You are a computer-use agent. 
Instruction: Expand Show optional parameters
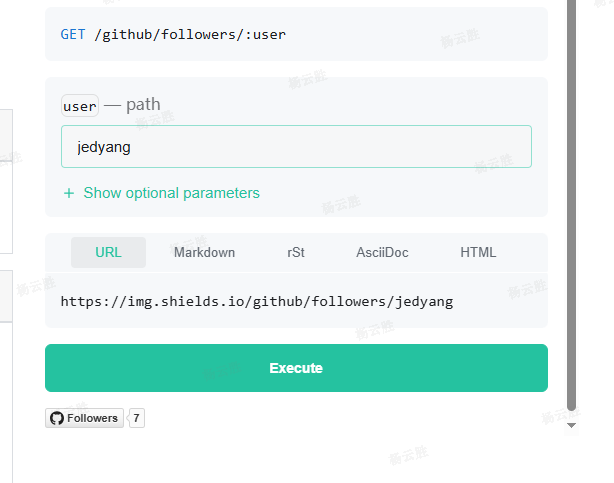(161, 193)
